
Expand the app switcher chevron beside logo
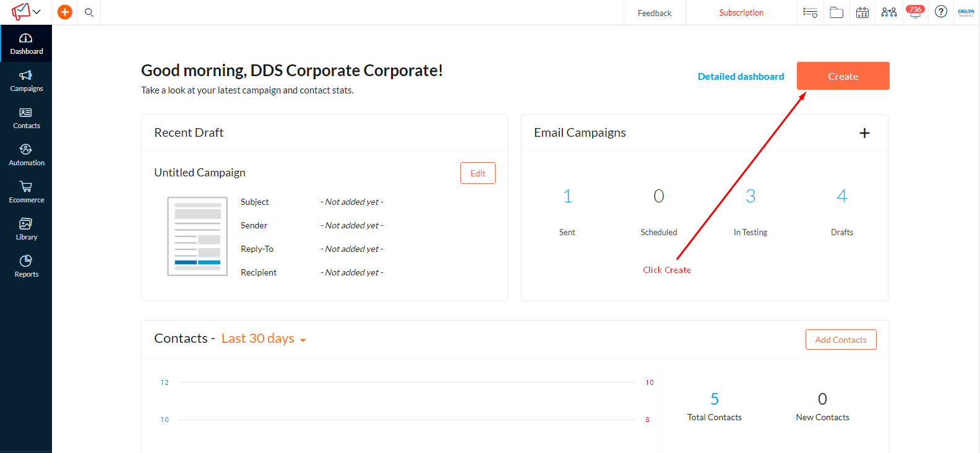click(x=37, y=12)
